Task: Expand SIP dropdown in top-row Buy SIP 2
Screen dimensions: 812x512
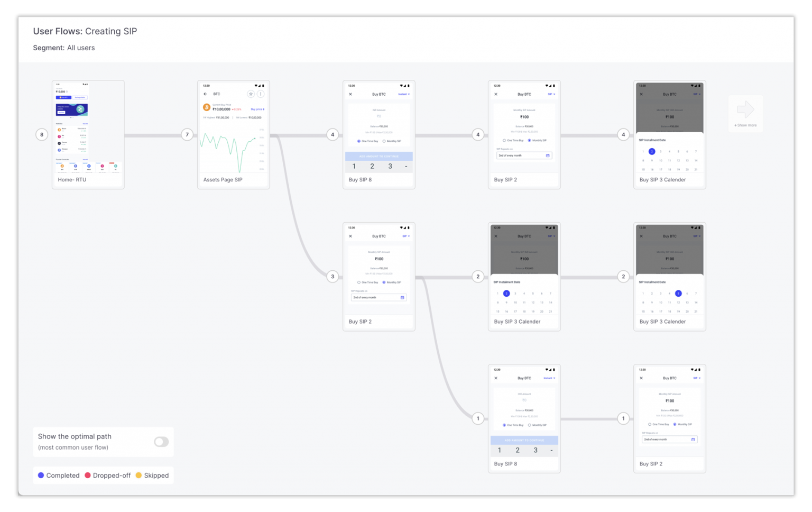Action: point(551,94)
